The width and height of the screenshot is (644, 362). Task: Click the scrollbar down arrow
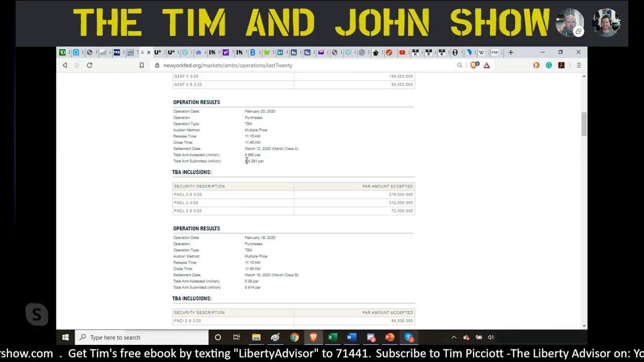coord(584,326)
